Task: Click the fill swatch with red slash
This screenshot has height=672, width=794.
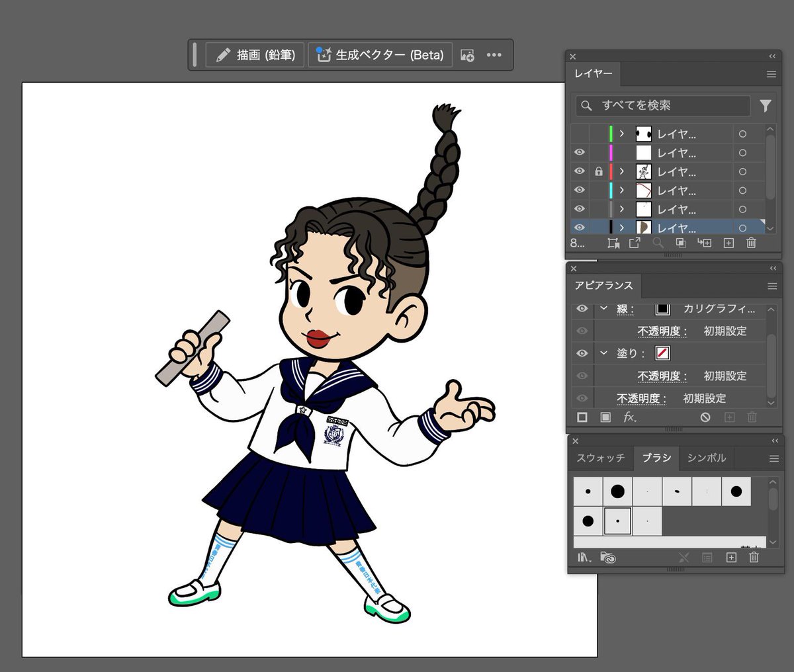Action: pyautogui.click(x=662, y=353)
